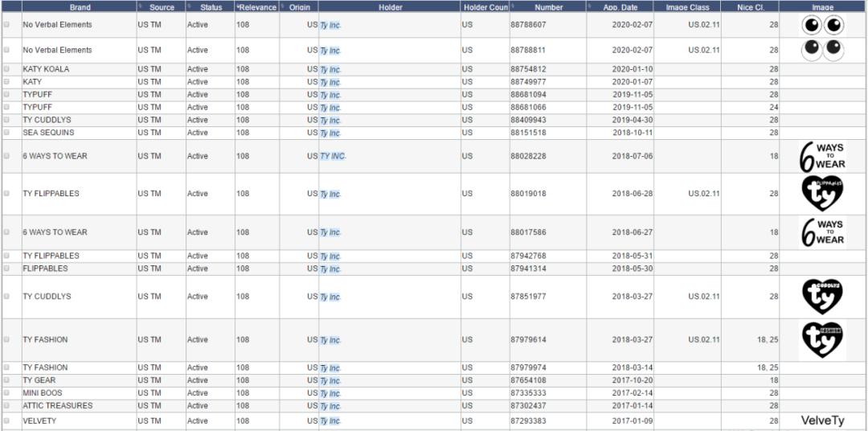Click Nice class 24 in TYPUFF row
This screenshot has width=868, height=431.
pos(773,108)
